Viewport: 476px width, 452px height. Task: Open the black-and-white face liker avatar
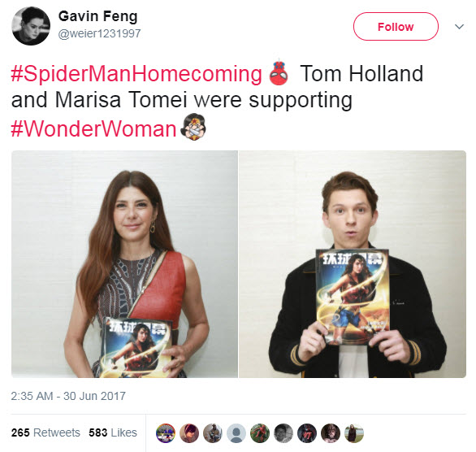click(283, 432)
